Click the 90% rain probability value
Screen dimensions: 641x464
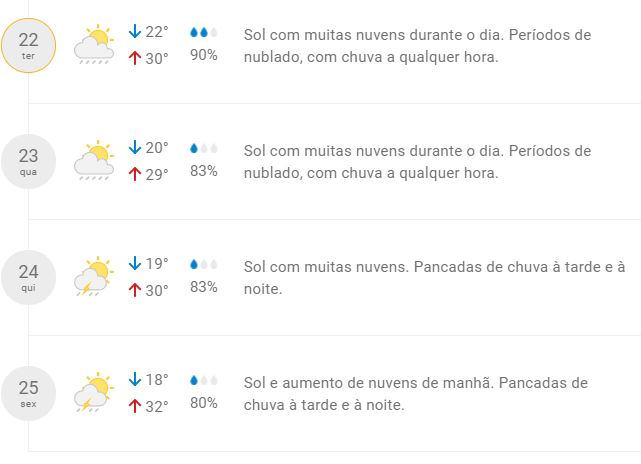coord(204,55)
